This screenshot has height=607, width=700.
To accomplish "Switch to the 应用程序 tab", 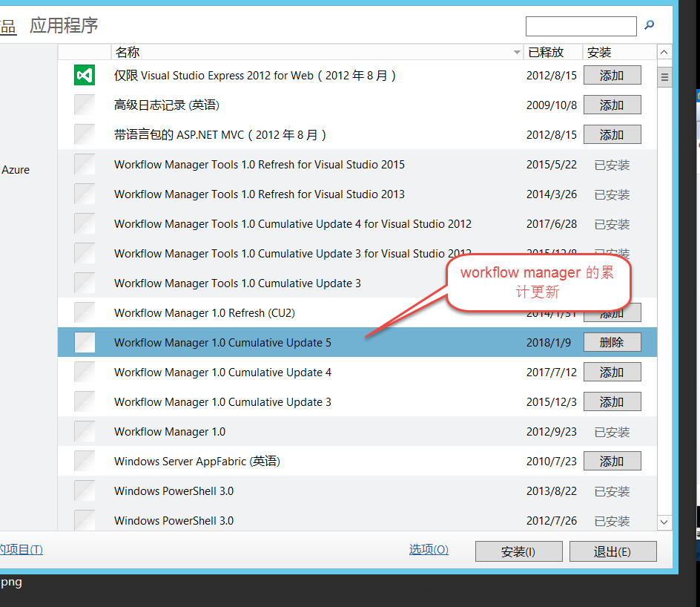I will [x=64, y=25].
